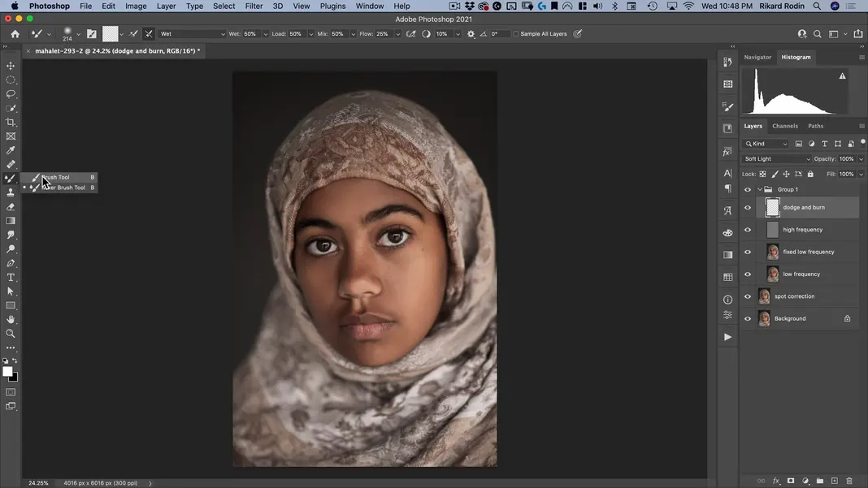Select the Lasso tool

pyautogui.click(x=11, y=94)
